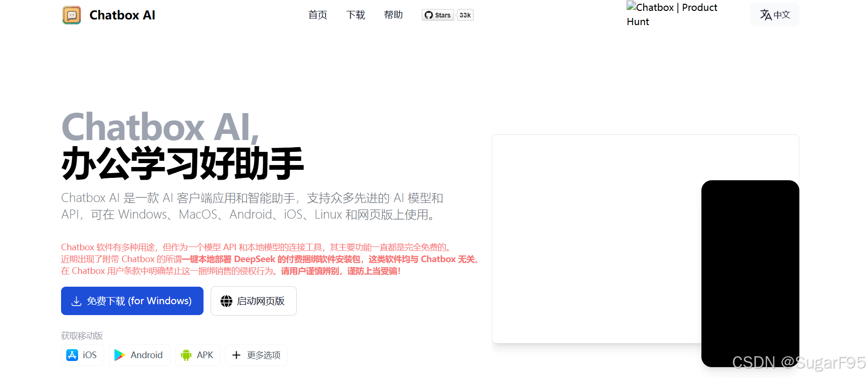Click the desktop app preview panel
The image size is (868, 378).
[596, 239]
